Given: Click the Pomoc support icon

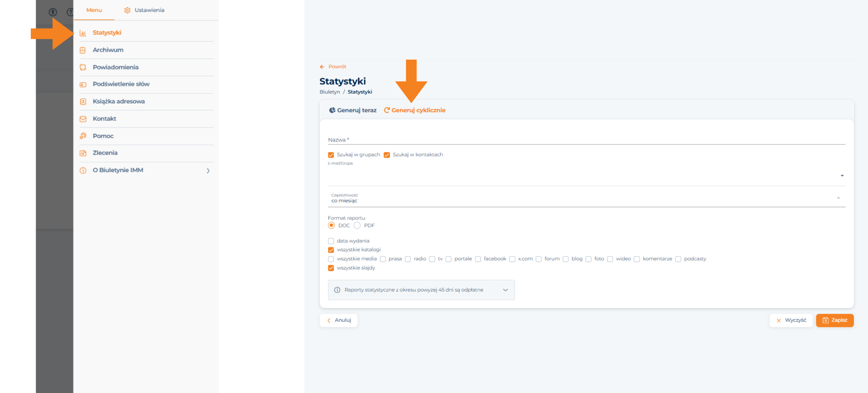Looking at the screenshot, I should point(83,136).
